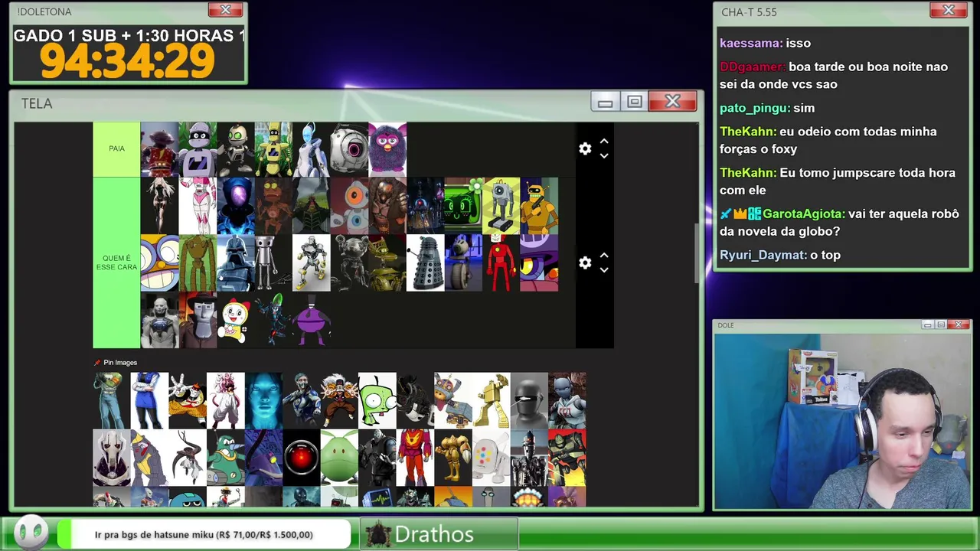Select the yellow Dorami cat robot

pyautogui.click(x=236, y=320)
